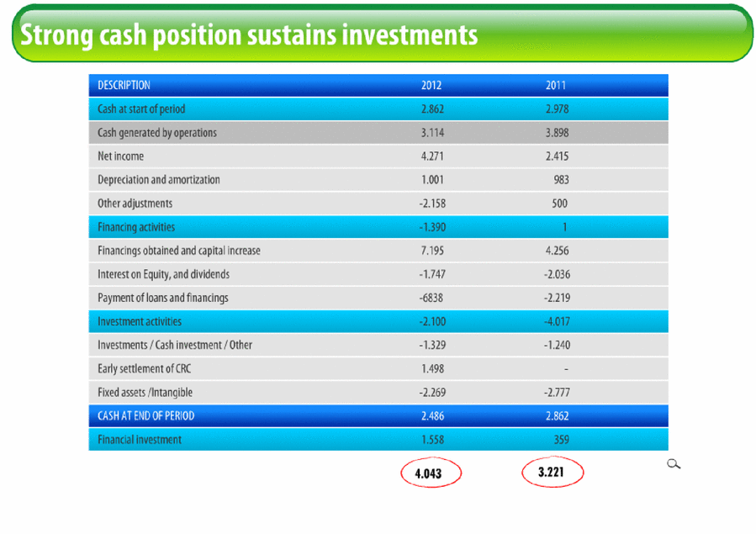Select the 'Strong cash position sustains investments' title
The height and width of the screenshot is (534, 756).
tap(249, 34)
